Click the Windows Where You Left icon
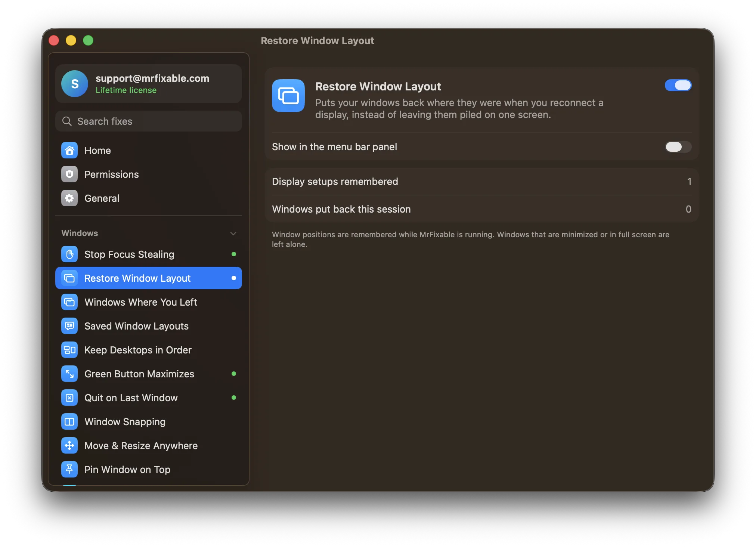 pos(69,302)
